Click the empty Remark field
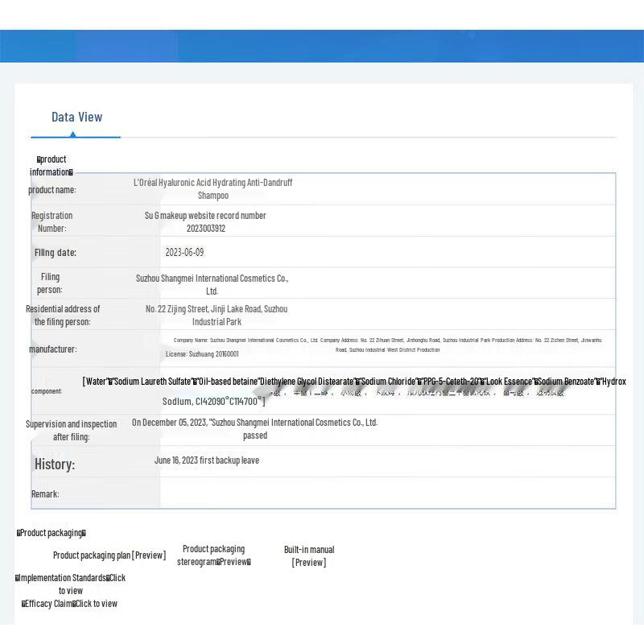 386,493
